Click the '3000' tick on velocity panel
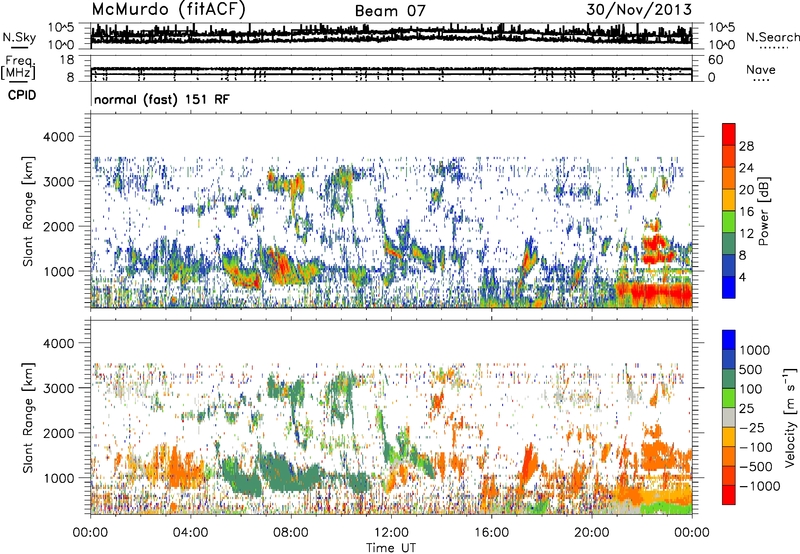Viewport: 800px width, 554px height. tap(60, 388)
